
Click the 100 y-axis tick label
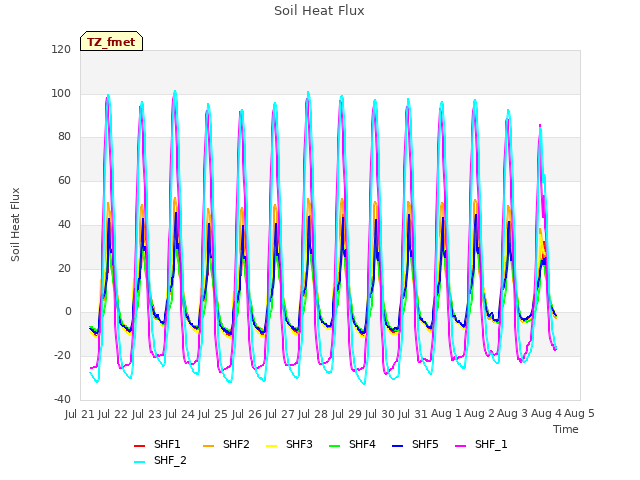[x=61, y=93]
